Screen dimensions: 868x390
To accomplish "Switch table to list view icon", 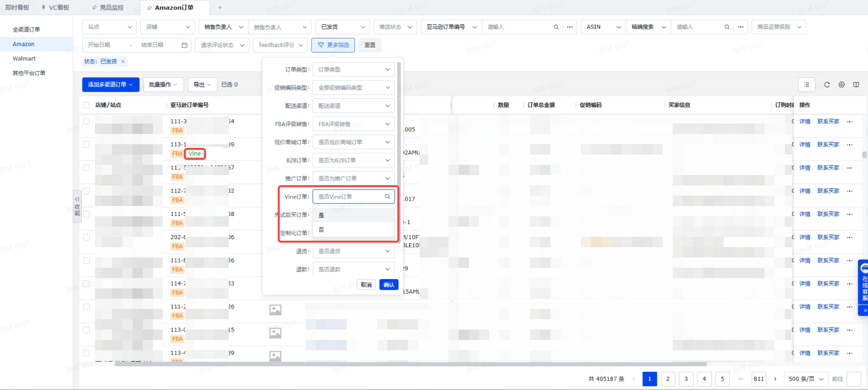I will coord(806,85).
